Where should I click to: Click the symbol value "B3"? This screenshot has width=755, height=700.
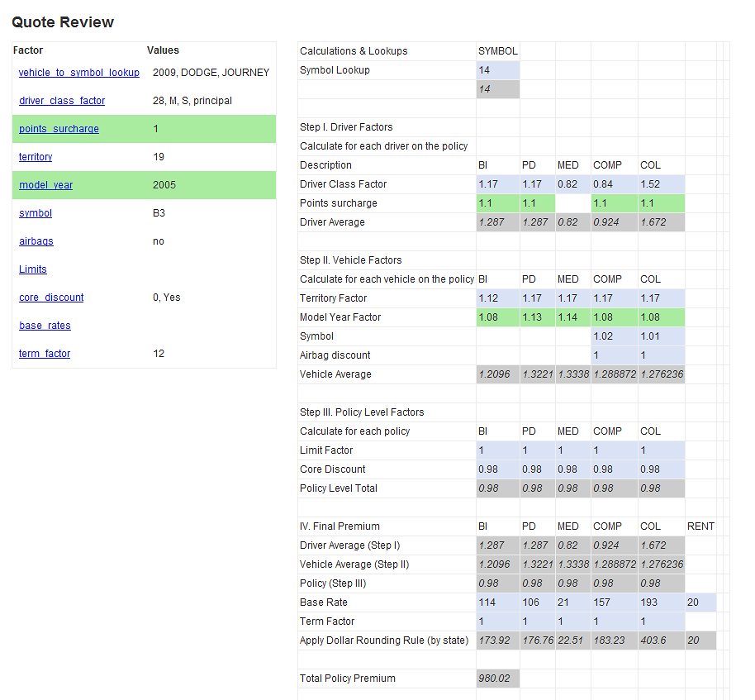[159, 213]
